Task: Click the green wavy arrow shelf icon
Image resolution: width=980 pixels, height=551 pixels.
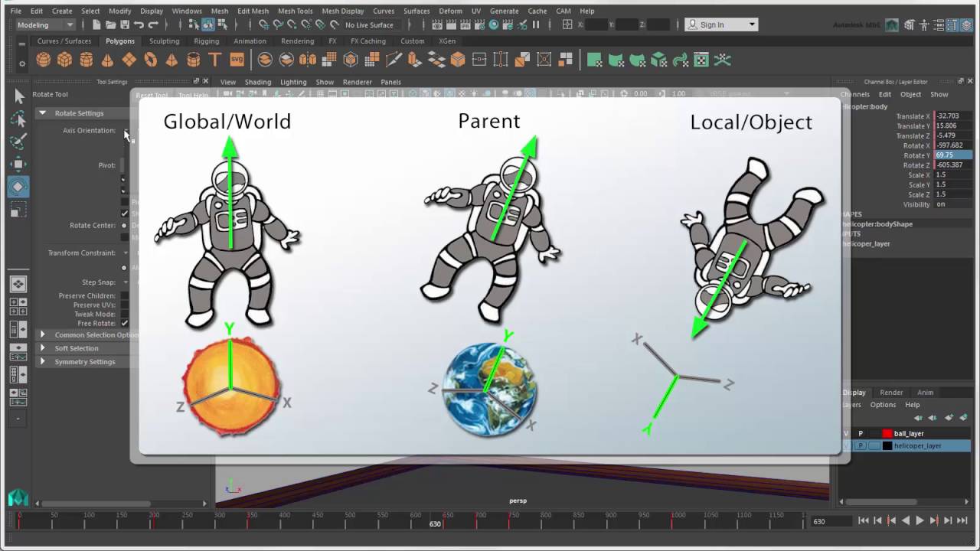Action: (679, 60)
